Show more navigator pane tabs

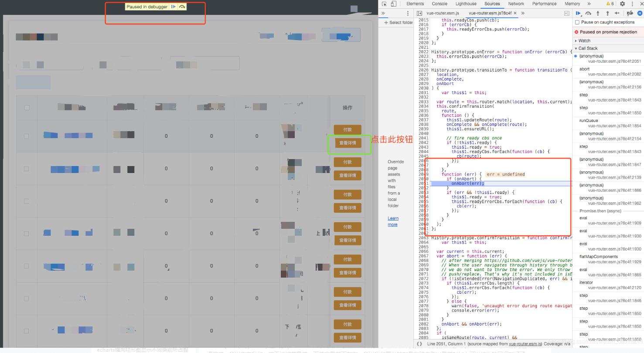pyautogui.click(x=383, y=13)
